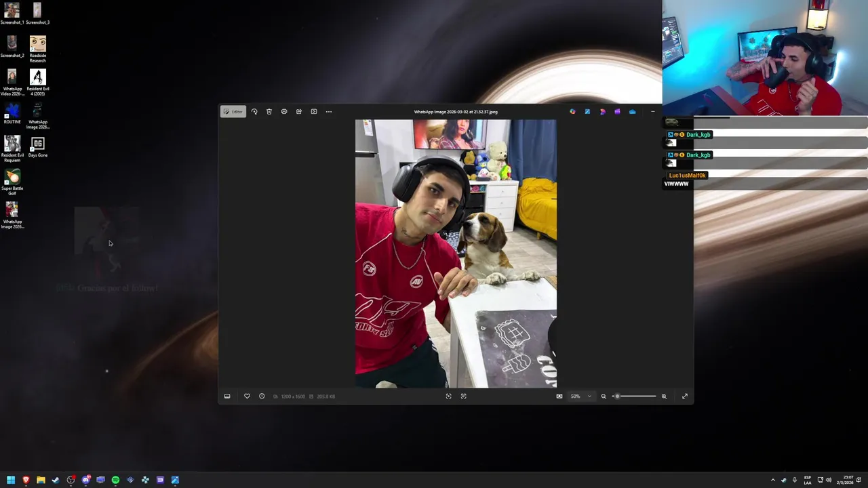The width and height of the screenshot is (868, 488).
Task: Click the selfie photo in the viewer
Action: [x=456, y=253]
